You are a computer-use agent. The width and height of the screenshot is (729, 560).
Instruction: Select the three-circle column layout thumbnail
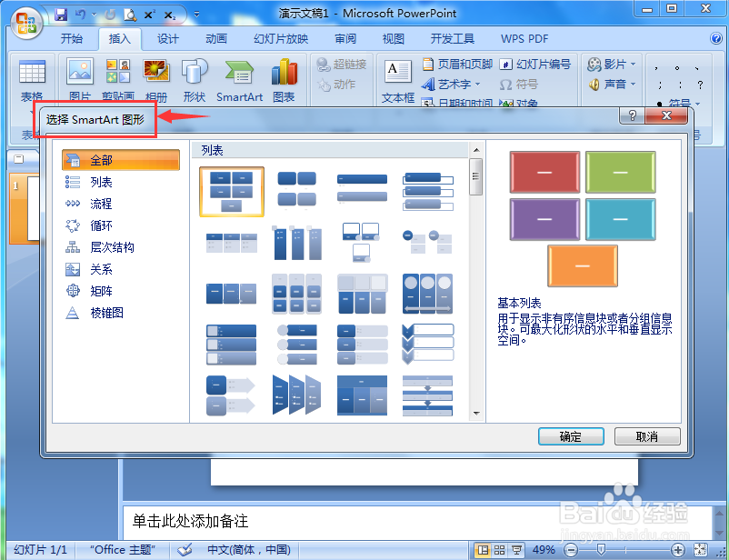[x=427, y=294]
